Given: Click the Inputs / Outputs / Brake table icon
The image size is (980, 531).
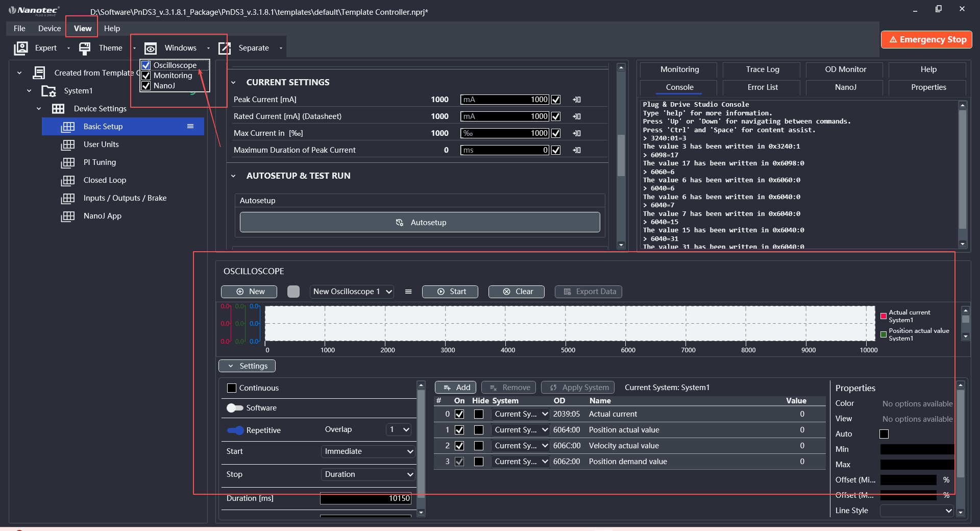Looking at the screenshot, I should [x=68, y=198].
